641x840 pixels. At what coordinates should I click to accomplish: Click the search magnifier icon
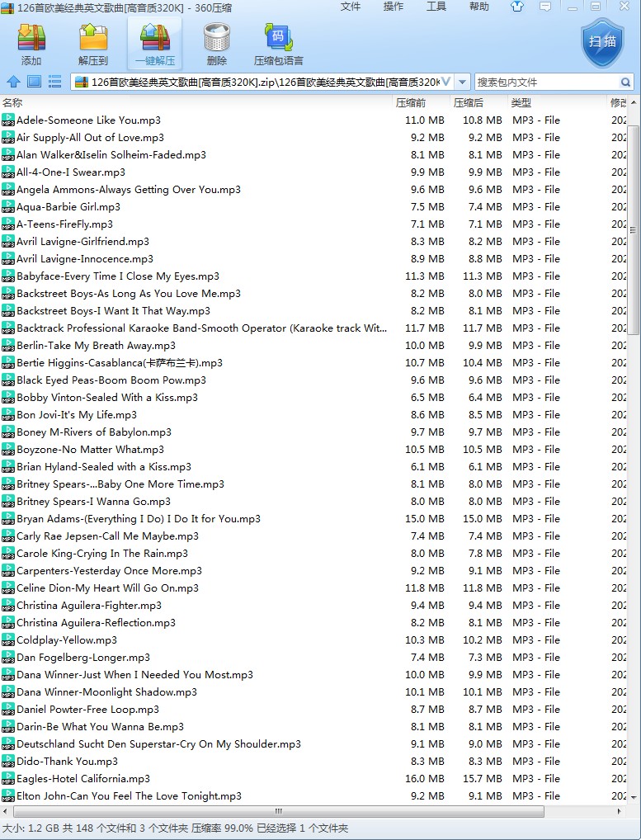click(x=625, y=82)
